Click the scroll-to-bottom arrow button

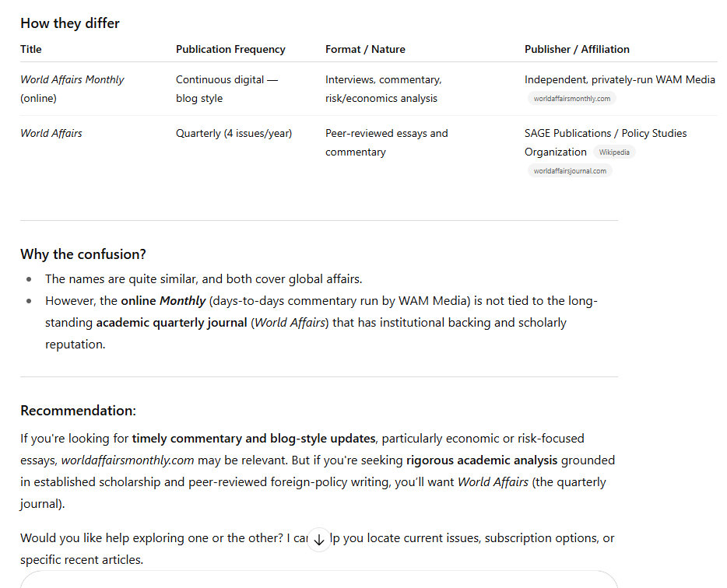pos(318,539)
